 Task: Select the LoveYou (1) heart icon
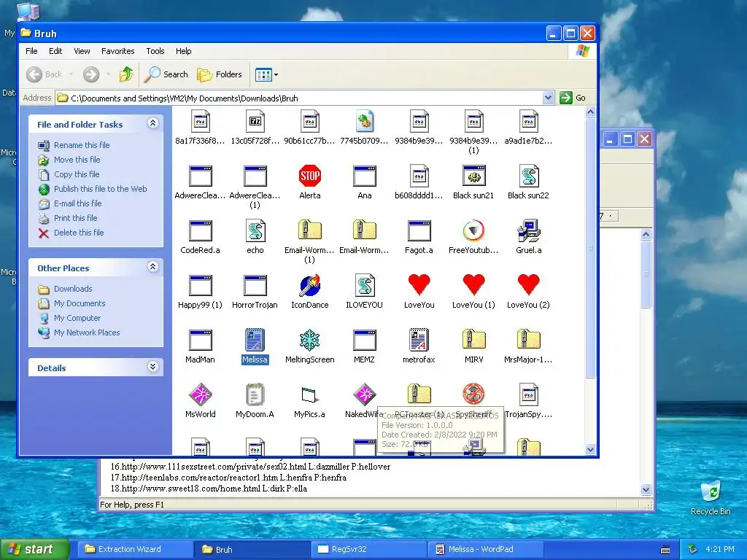pyautogui.click(x=473, y=286)
